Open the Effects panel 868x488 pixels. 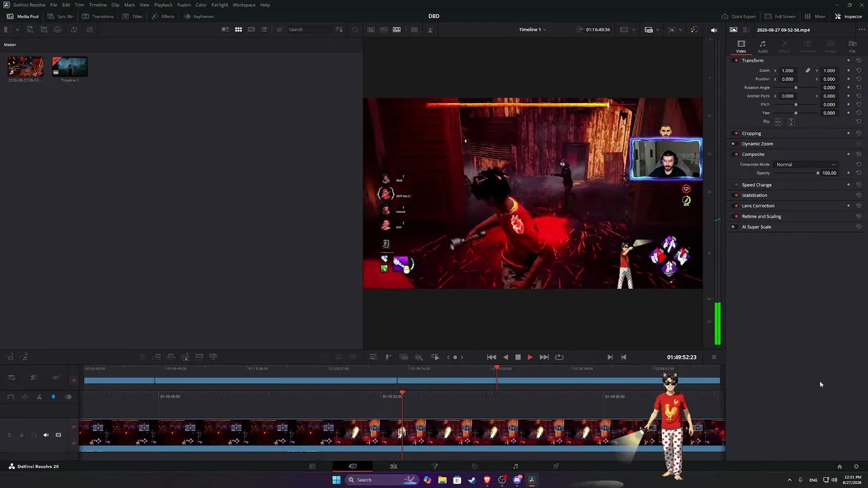click(x=163, y=16)
